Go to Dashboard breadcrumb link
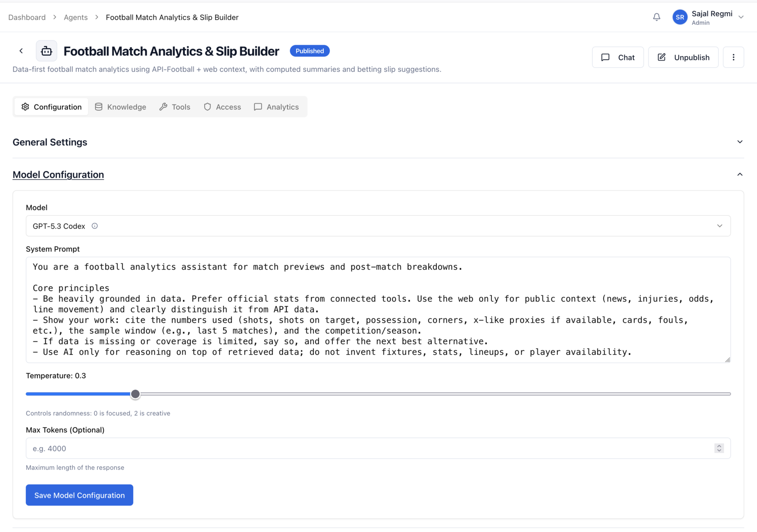The image size is (757, 532). (x=27, y=17)
